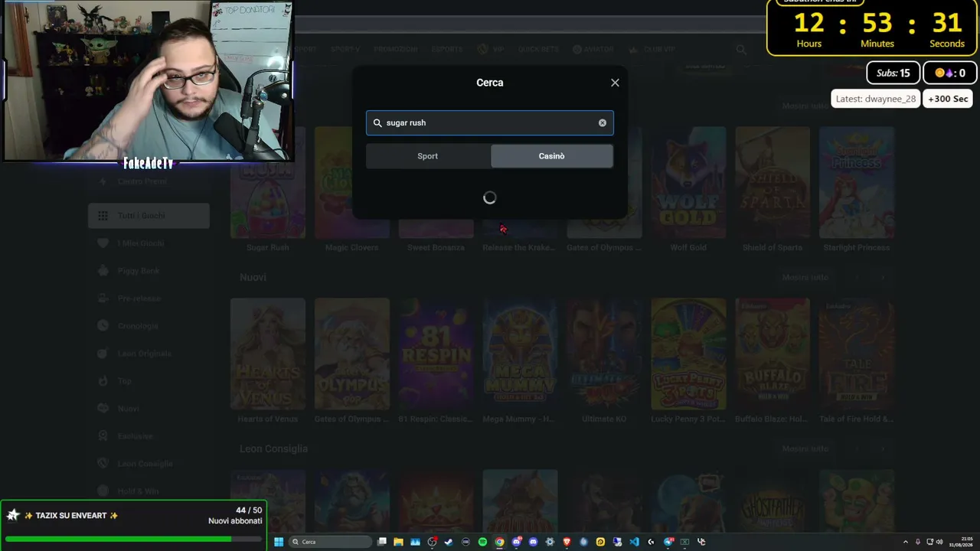This screenshot has width=980, height=551.
Task: Go to the ESPORTS section
Action: point(447,49)
